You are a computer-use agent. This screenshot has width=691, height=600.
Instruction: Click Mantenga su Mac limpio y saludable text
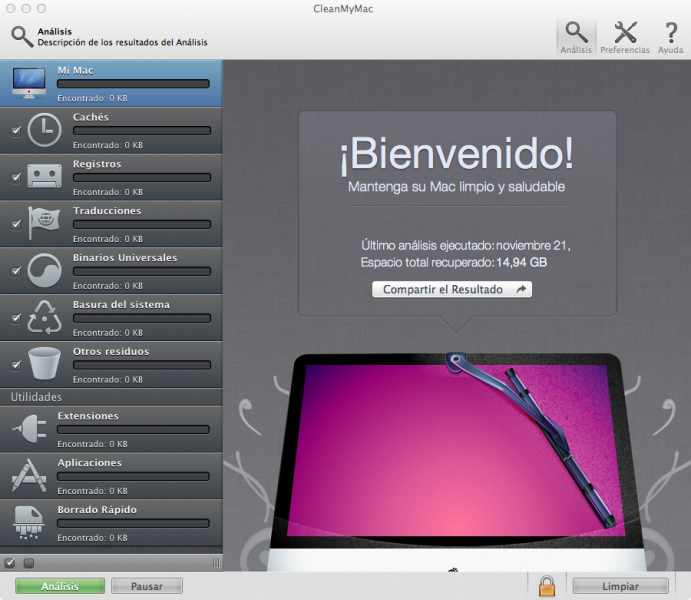(x=457, y=187)
